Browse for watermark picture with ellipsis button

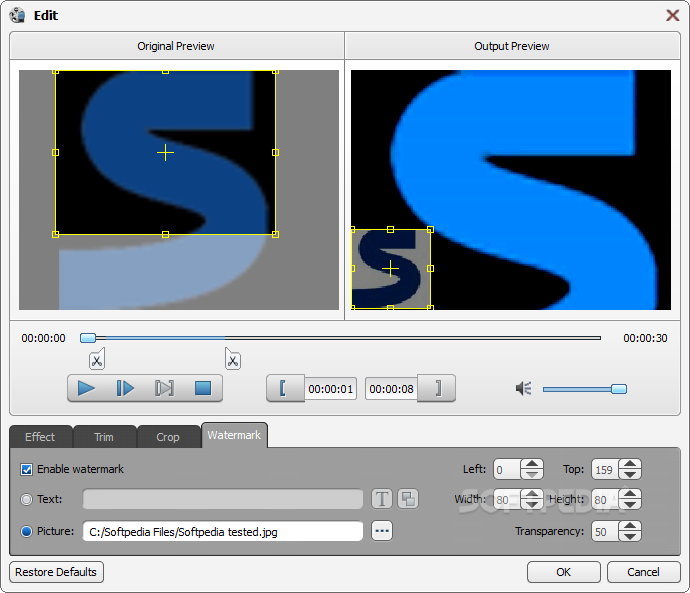pos(382,531)
